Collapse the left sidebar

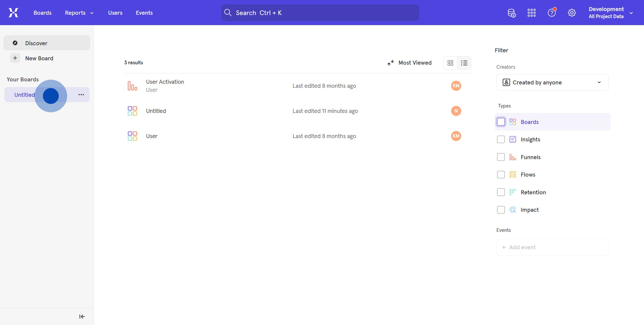82,317
